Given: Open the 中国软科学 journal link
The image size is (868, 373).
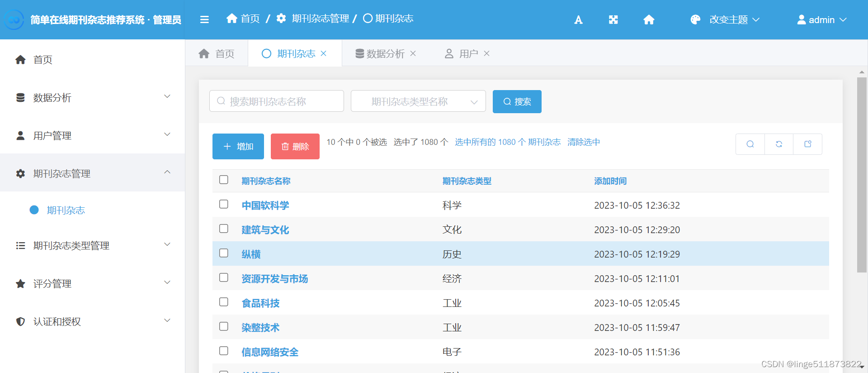Looking at the screenshot, I should tap(265, 206).
